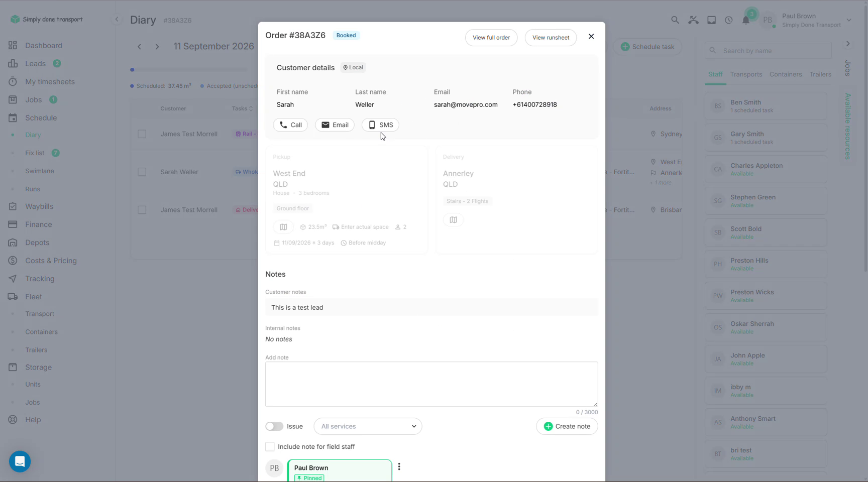Open the notifications bell icon
This screenshot has height=482, width=868.
click(746, 20)
